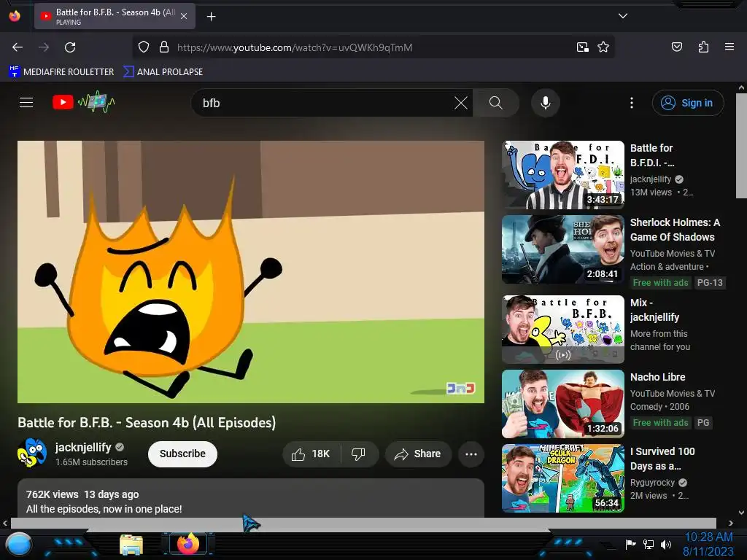This screenshot has height=560, width=747.
Task: Open Action Center flag tray icon
Action: pyautogui.click(x=630, y=544)
